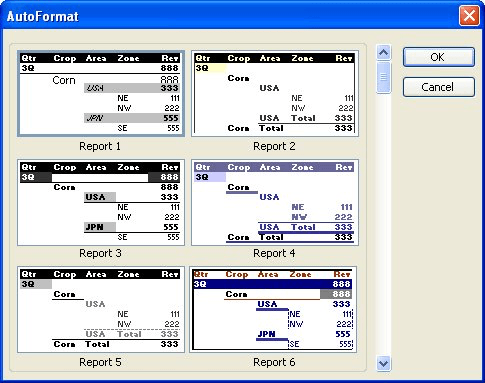The height and width of the screenshot is (383, 485).
Task: Select the Report 4 purple format preview
Action: pyautogui.click(x=275, y=203)
